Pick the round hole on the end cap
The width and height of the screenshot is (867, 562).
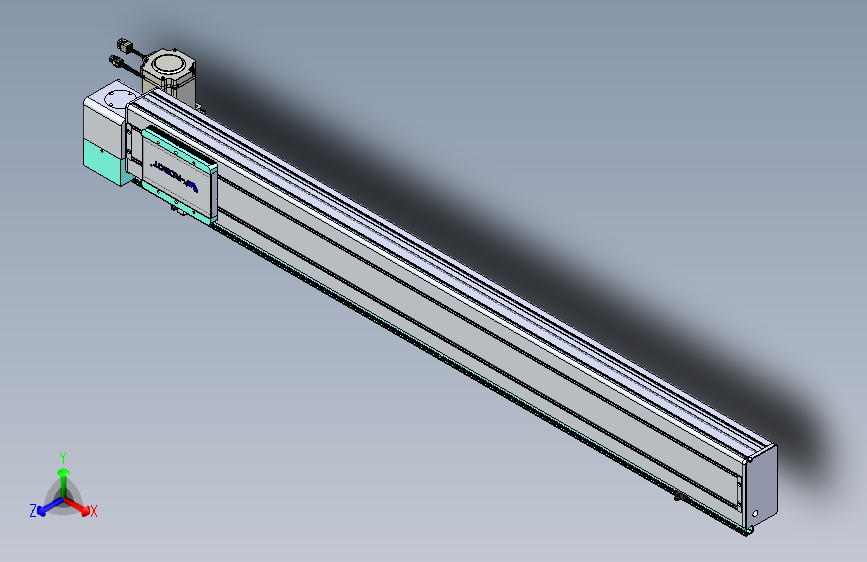(755, 513)
